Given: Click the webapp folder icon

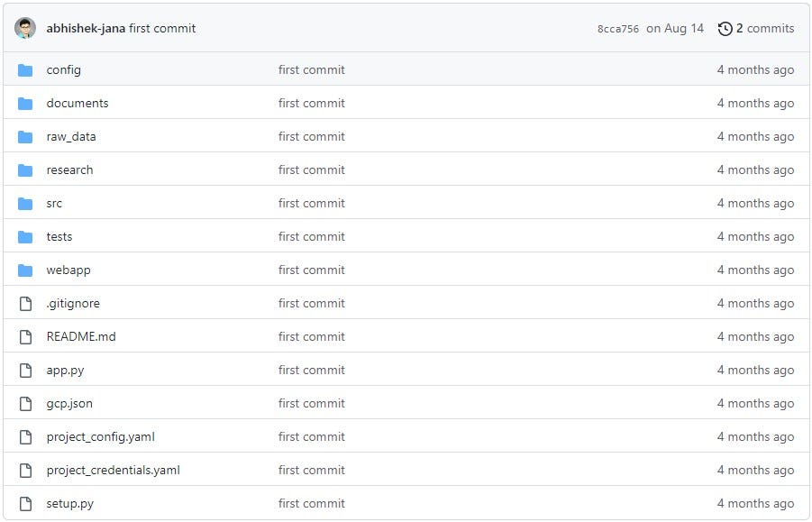Looking at the screenshot, I should [25, 270].
